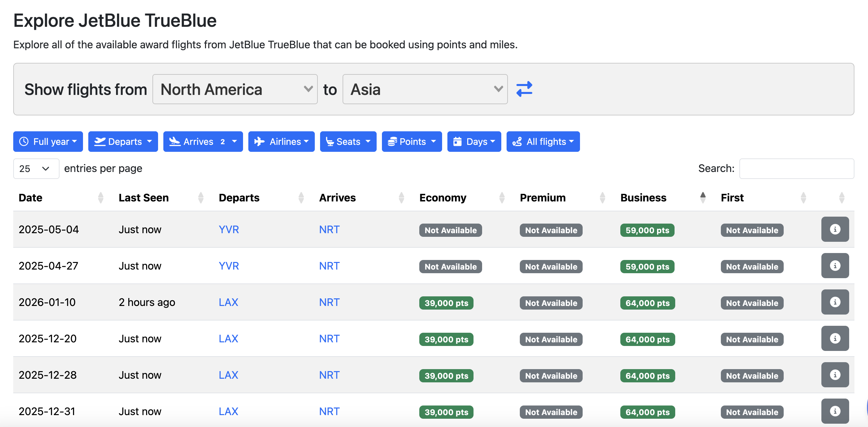Screen dimensions: 868x427
Task: Open info for 2025-12-31 flight
Action: coord(835,411)
